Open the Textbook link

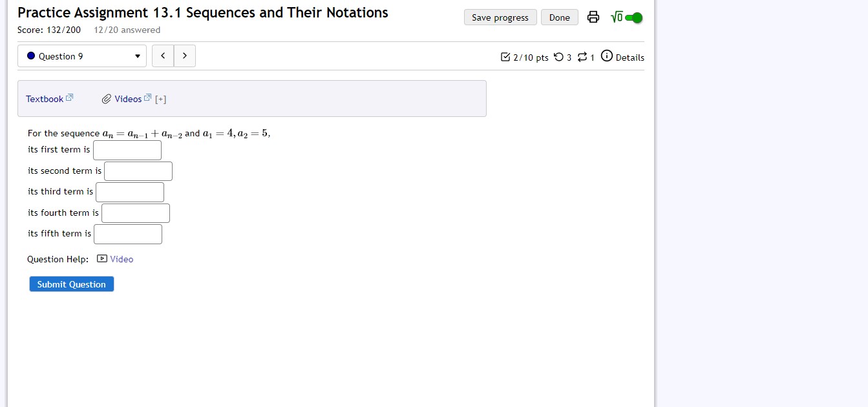pyautogui.click(x=44, y=98)
